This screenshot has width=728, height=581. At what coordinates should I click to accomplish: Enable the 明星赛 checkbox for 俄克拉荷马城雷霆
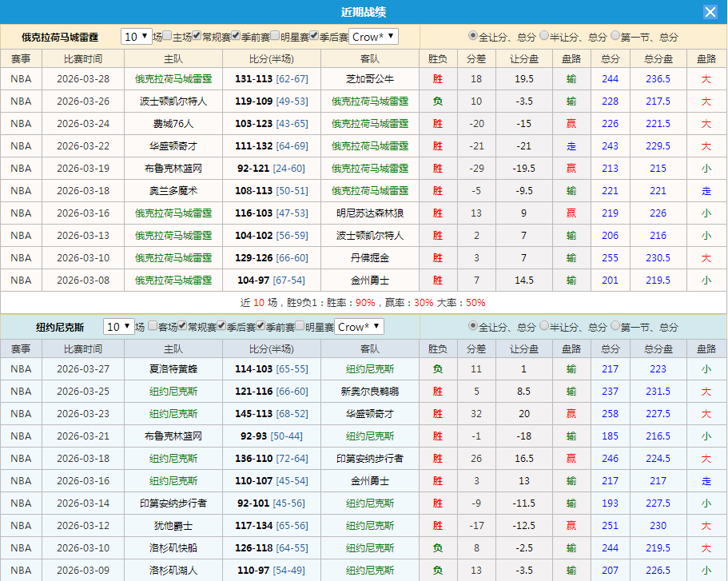(x=276, y=36)
